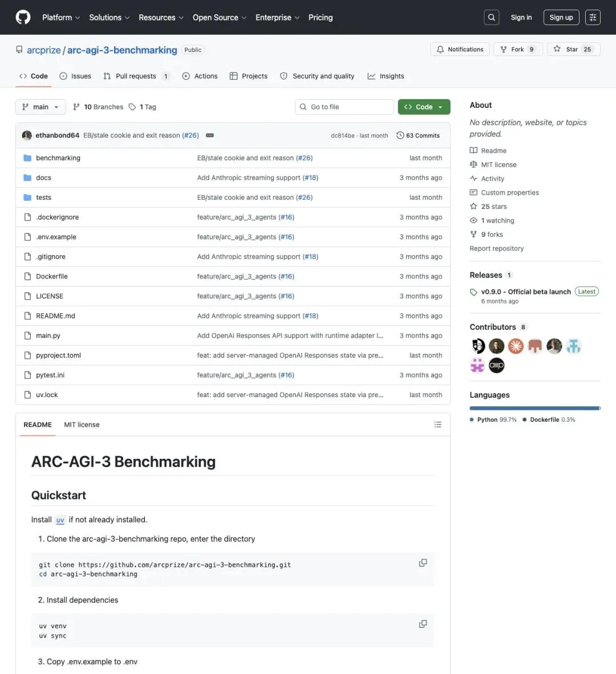Open the search magnifier in the header
The image size is (616, 674).
tap(492, 17)
